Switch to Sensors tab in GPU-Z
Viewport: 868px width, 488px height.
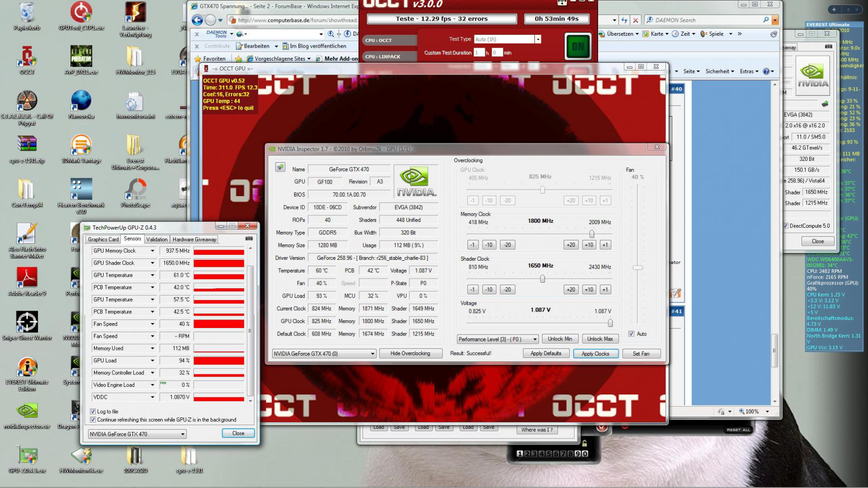click(132, 239)
